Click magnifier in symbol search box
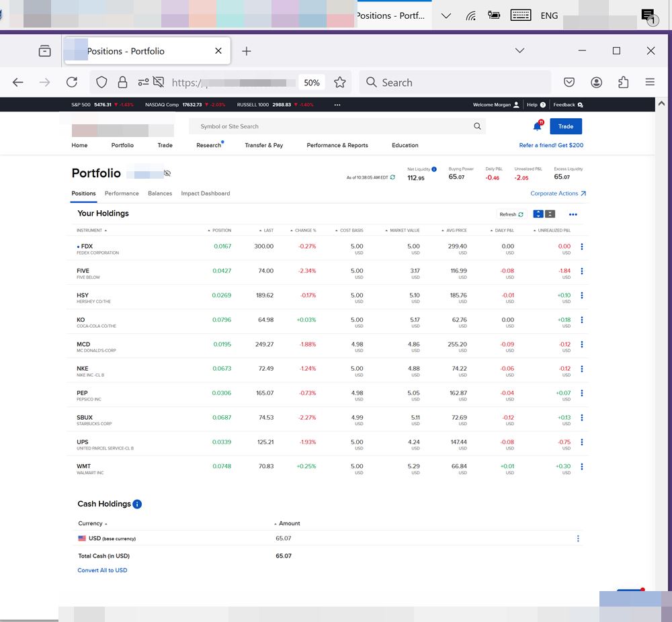672x622 pixels. [x=477, y=126]
